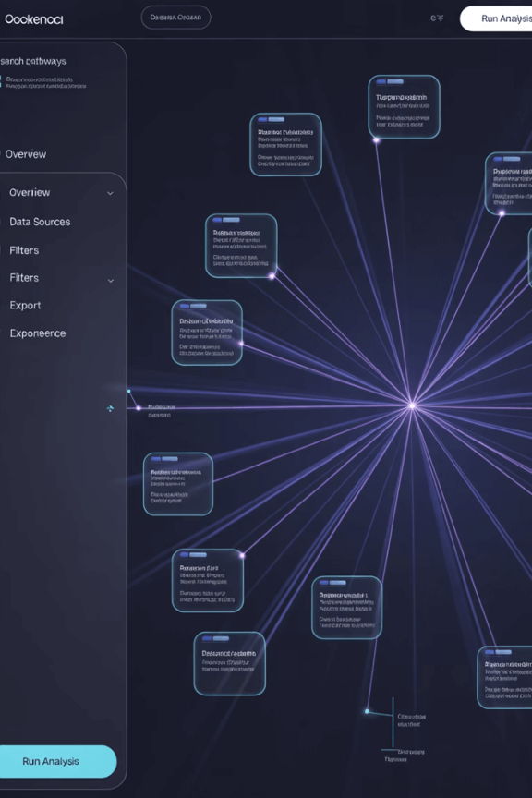The height and width of the screenshot is (798, 532).
Task: Click the glowing connector dot under the topmost card
Action: click(376, 140)
